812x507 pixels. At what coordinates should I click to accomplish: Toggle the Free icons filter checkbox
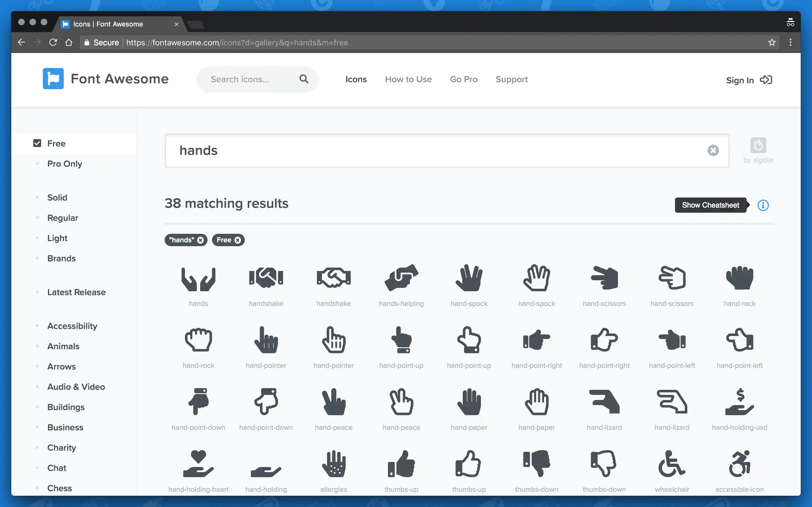37,143
